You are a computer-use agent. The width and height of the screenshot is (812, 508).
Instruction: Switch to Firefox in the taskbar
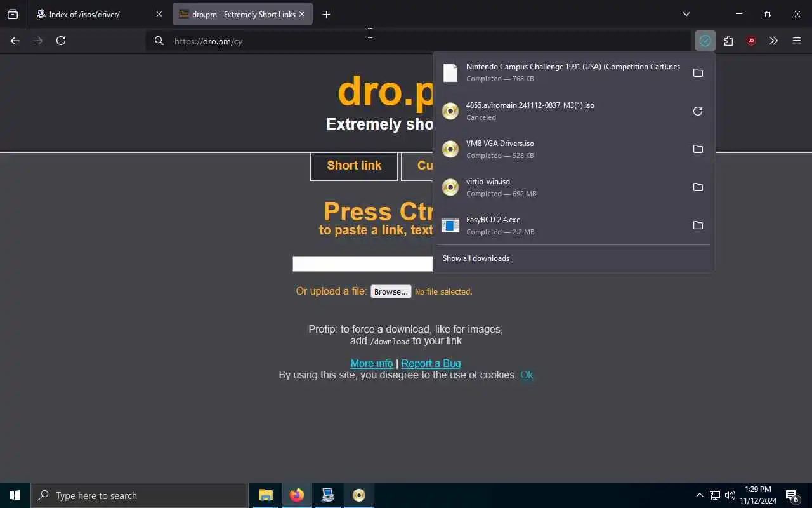tap(297, 495)
